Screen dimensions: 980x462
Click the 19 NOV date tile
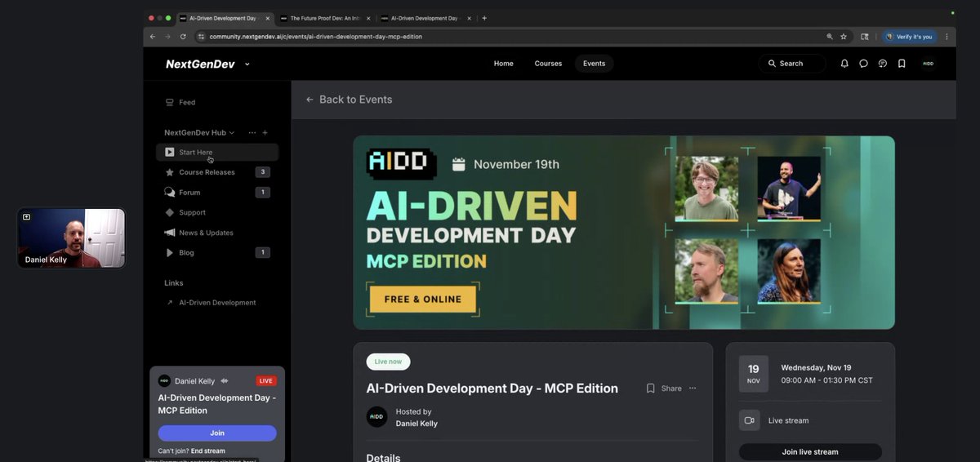coord(753,374)
